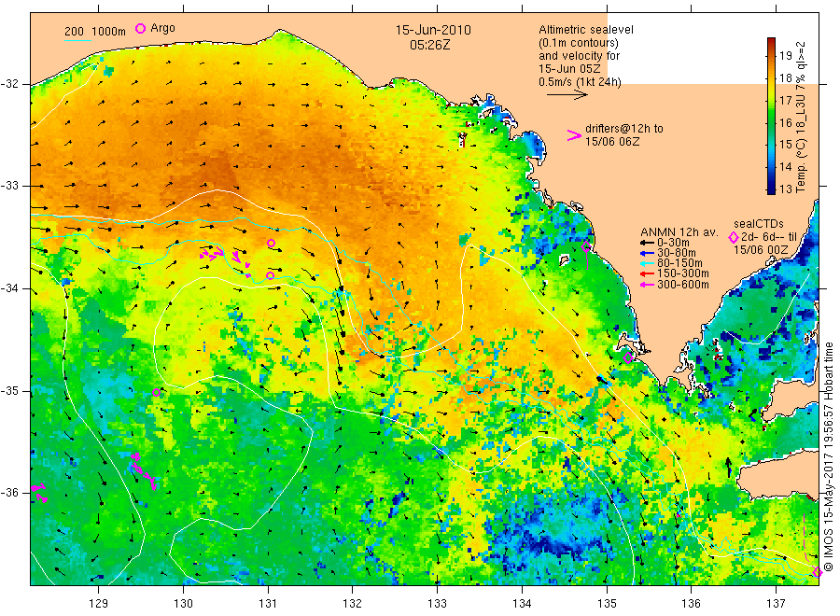
Task: Click the '134' longitude axis label
Action: tap(522, 603)
